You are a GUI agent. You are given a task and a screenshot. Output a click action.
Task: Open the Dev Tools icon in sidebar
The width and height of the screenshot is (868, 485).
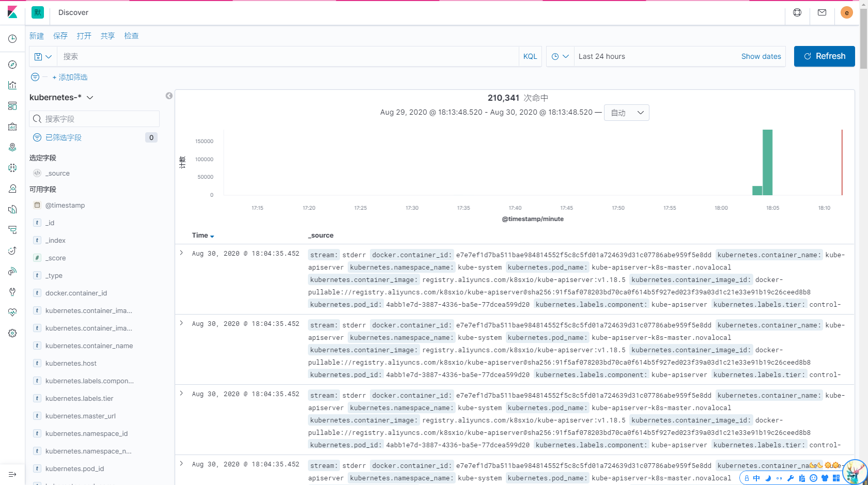(x=12, y=292)
